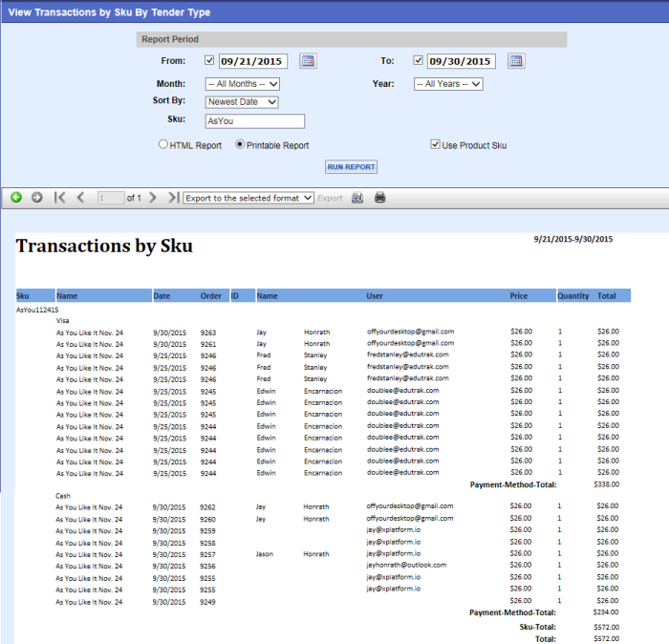Go to previous report page
669x644 pixels.
(x=80, y=198)
